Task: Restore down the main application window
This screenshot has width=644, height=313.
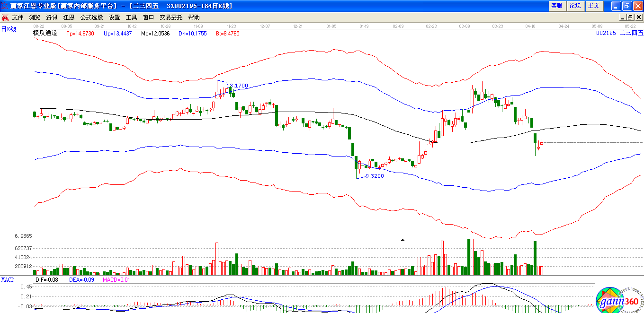Action: point(626,6)
